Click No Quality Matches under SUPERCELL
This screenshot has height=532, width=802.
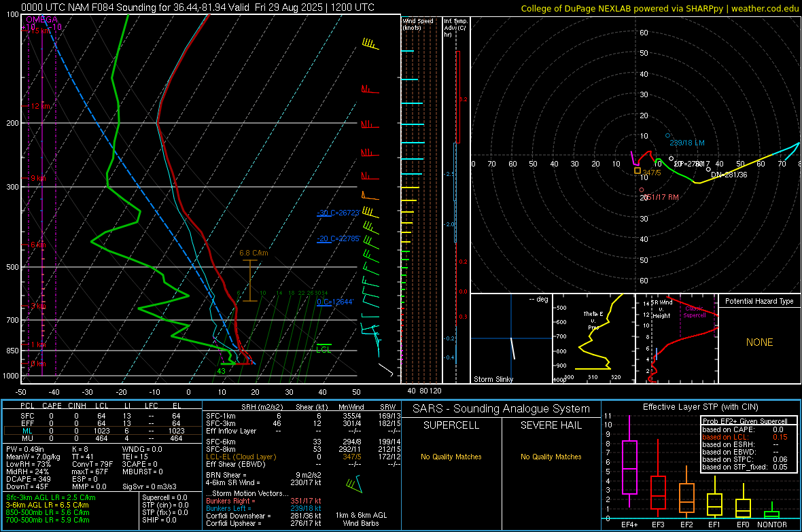pos(451,457)
